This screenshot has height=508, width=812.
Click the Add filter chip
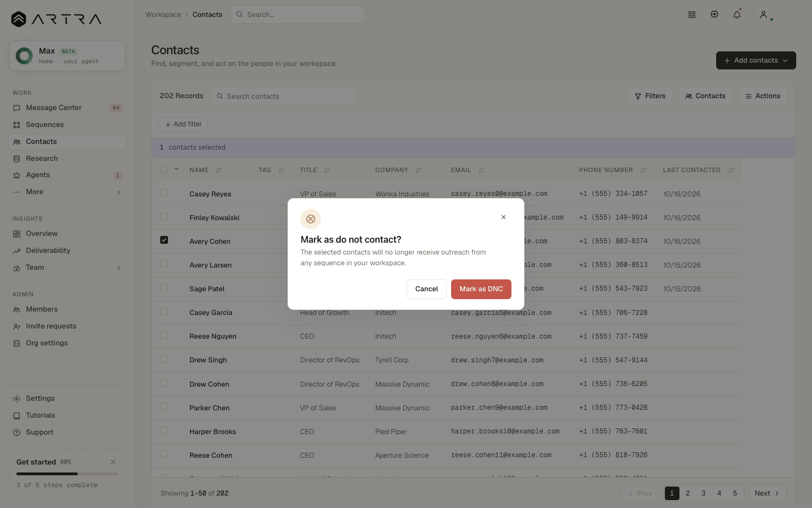tap(183, 124)
